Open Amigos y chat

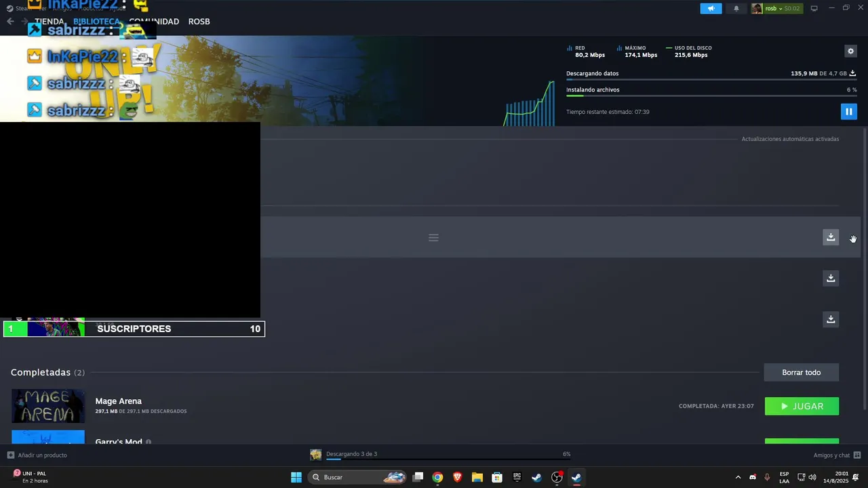[x=837, y=455]
